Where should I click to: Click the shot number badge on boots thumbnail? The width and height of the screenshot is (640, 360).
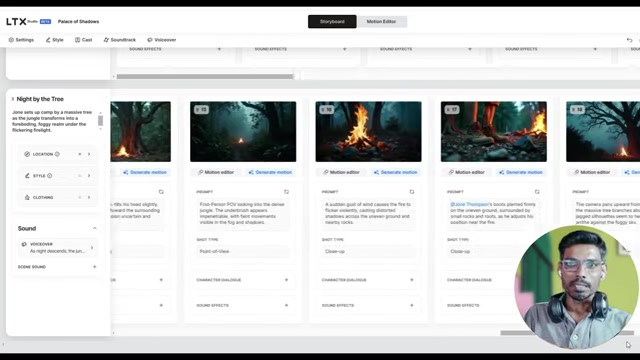point(452,110)
